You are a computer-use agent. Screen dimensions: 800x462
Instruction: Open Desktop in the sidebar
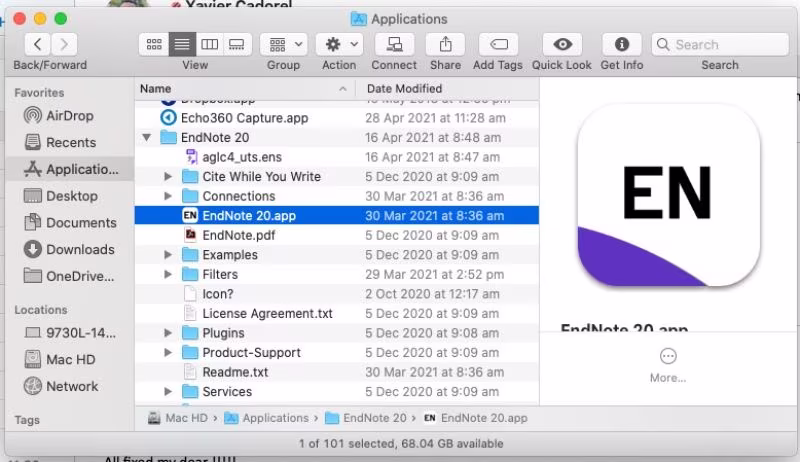click(x=71, y=196)
